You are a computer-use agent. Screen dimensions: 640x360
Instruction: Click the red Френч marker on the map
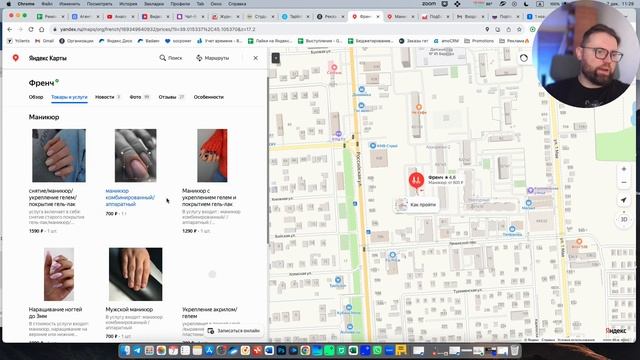pyautogui.click(x=416, y=180)
